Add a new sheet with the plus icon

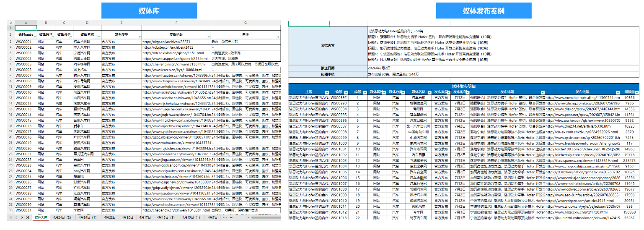coord(231,217)
